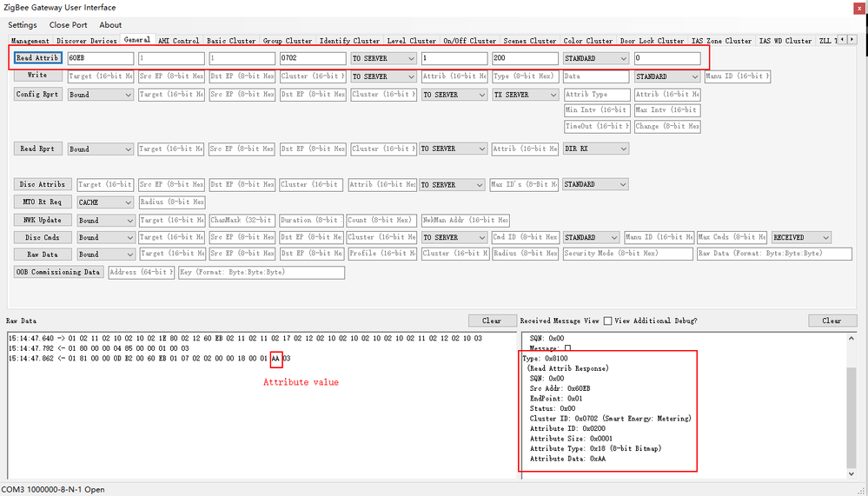Open MTO Rt Req CACHE dropdown
This screenshot has height=496, width=868.
click(x=104, y=202)
